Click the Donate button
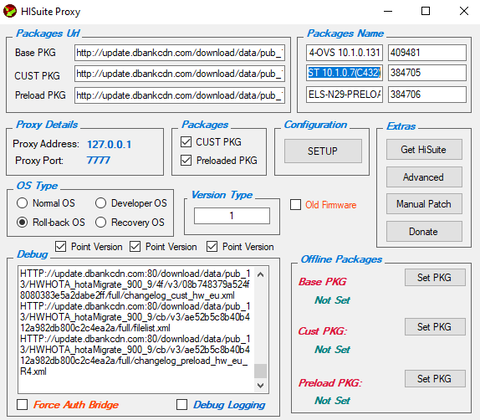Viewport: 480px width, 420px height. (424, 231)
